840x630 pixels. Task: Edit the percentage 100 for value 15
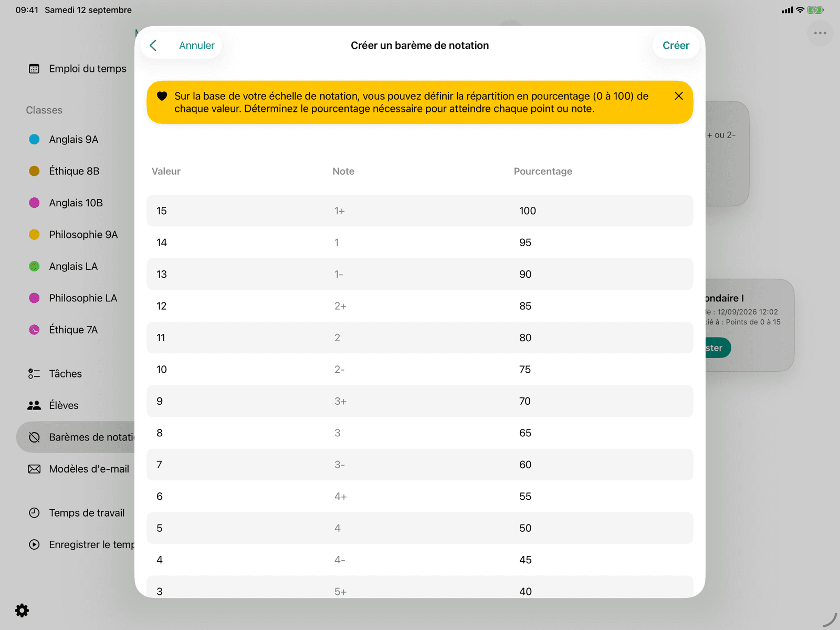click(528, 211)
